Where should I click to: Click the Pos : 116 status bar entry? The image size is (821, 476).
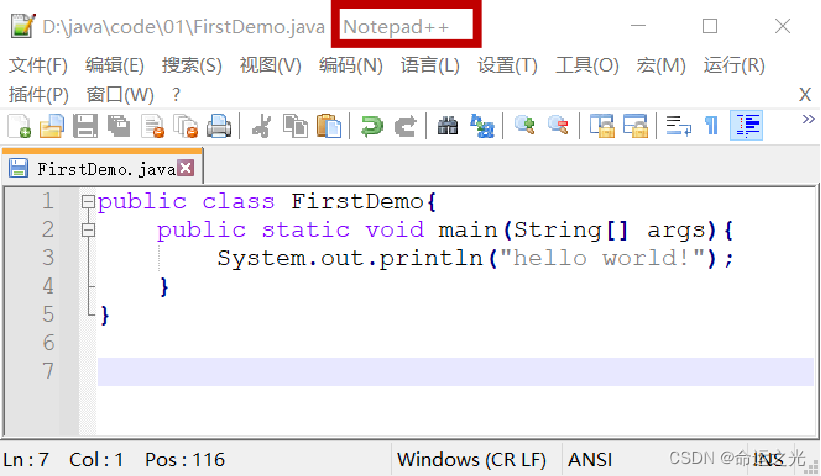tap(185, 460)
